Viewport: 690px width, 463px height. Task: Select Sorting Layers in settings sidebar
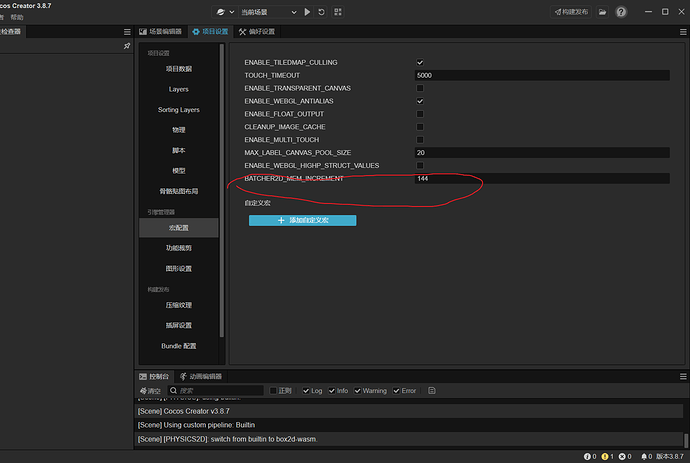179,110
